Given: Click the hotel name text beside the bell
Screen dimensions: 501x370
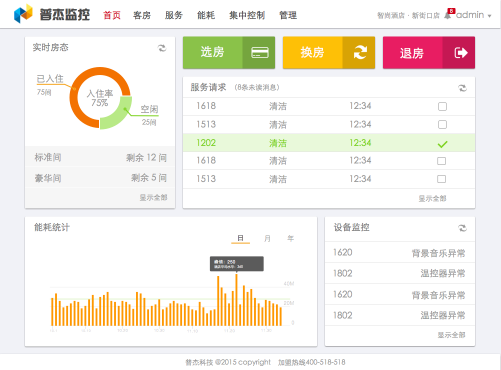Looking at the screenshot, I should 408,16.
